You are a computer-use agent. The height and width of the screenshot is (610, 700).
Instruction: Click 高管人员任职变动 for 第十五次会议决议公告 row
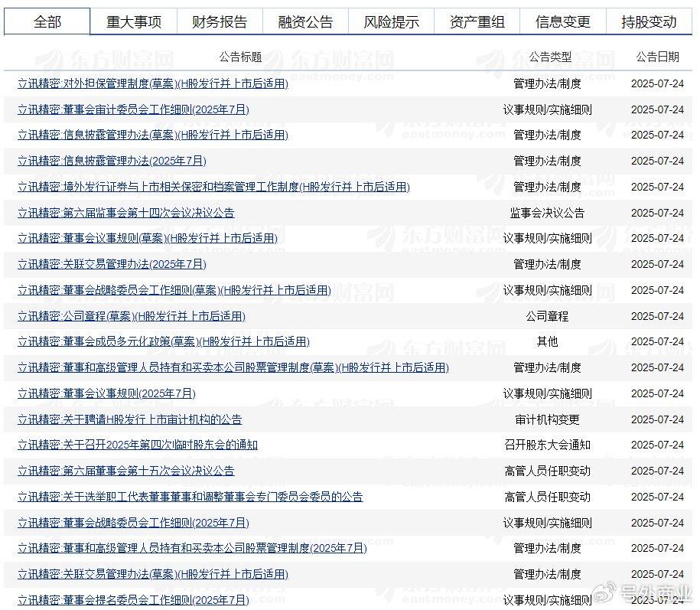pos(547,471)
